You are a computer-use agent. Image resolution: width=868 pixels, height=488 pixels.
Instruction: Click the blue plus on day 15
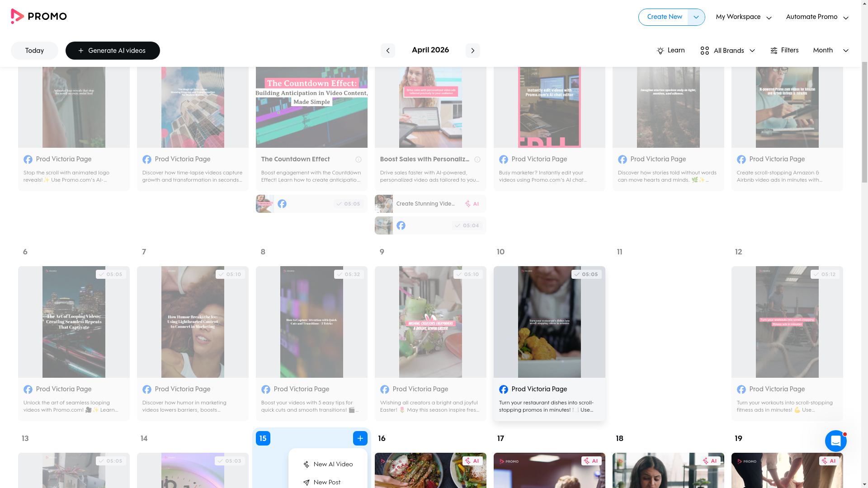click(x=360, y=438)
